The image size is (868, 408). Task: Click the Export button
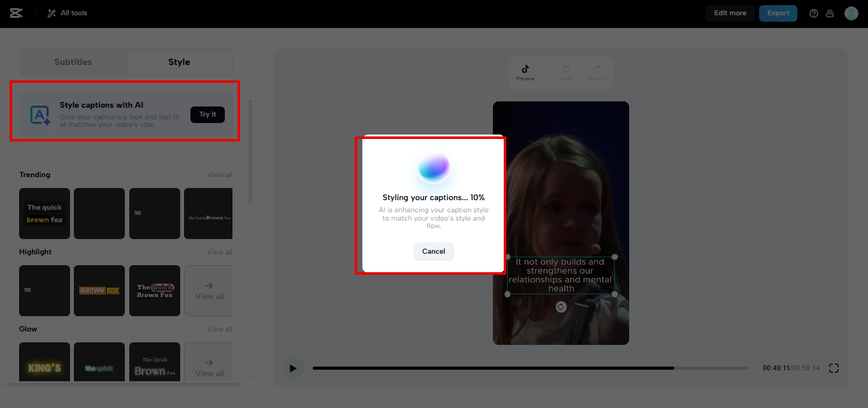point(778,13)
